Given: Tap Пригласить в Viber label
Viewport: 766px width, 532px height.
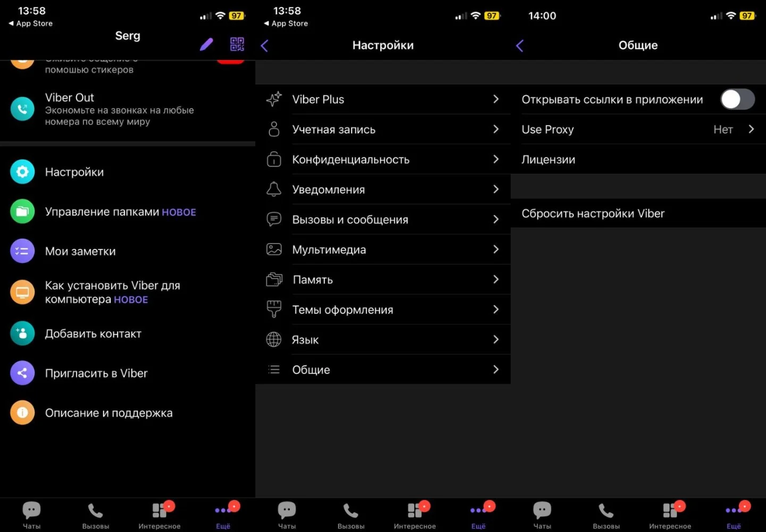Looking at the screenshot, I should 96,373.
